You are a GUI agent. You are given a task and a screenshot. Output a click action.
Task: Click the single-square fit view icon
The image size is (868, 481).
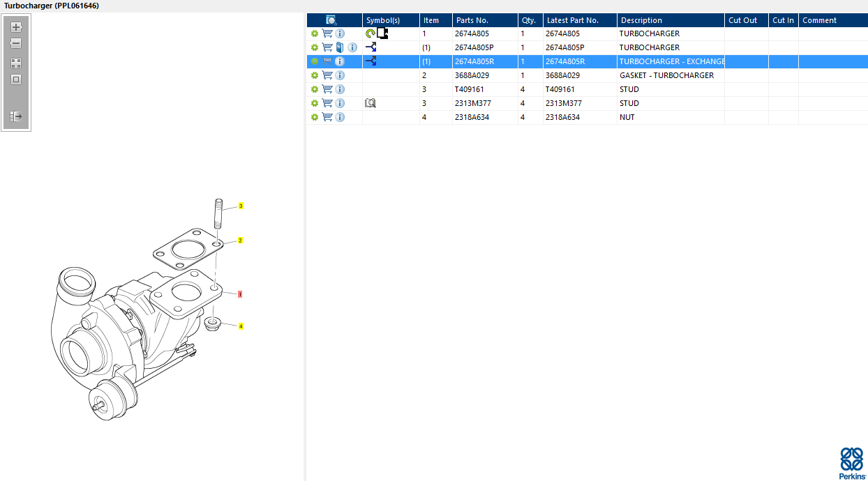pos(16,79)
